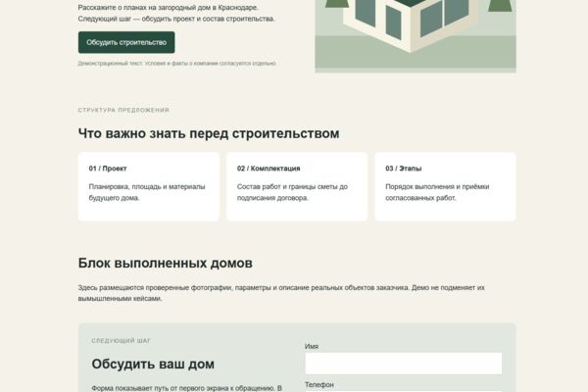Viewport: 588px width, 392px height.
Task: Click the 'Имя' field label
Action: tap(312, 346)
